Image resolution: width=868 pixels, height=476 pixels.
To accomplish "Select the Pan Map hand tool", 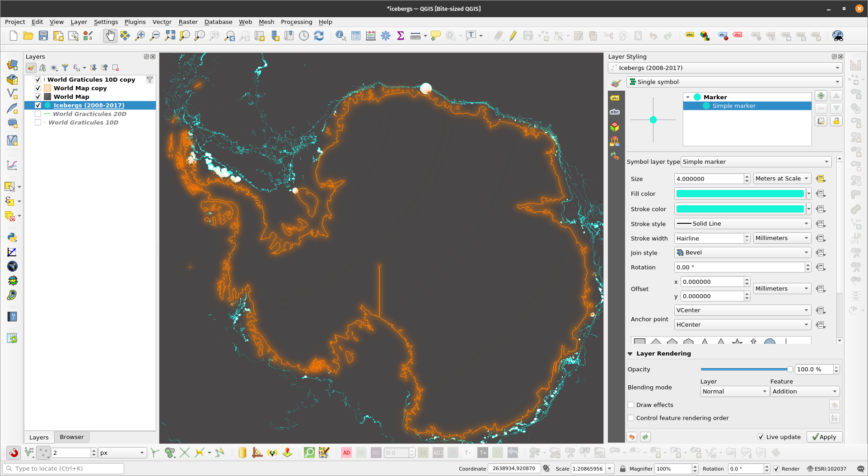I will [x=110, y=36].
